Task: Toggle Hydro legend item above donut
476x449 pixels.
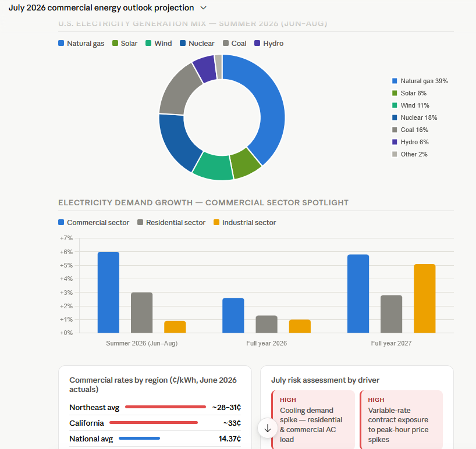Action: coord(269,44)
